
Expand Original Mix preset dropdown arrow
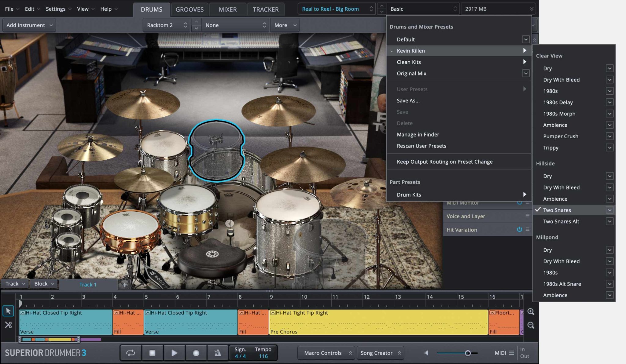[526, 73]
